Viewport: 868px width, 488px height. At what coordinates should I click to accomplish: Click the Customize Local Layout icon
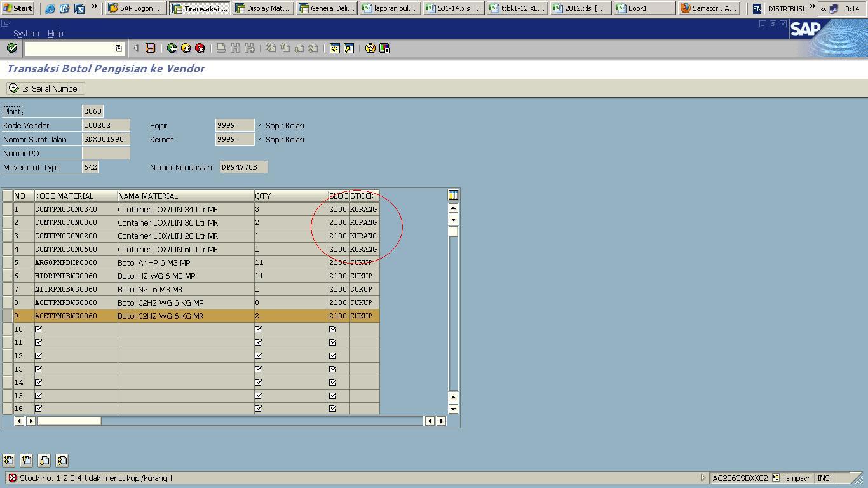(x=384, y=48)
